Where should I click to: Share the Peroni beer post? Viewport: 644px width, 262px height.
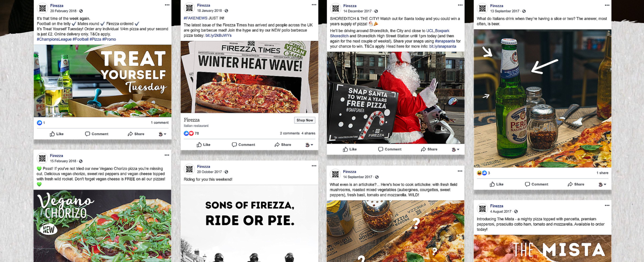coord(576,184)
